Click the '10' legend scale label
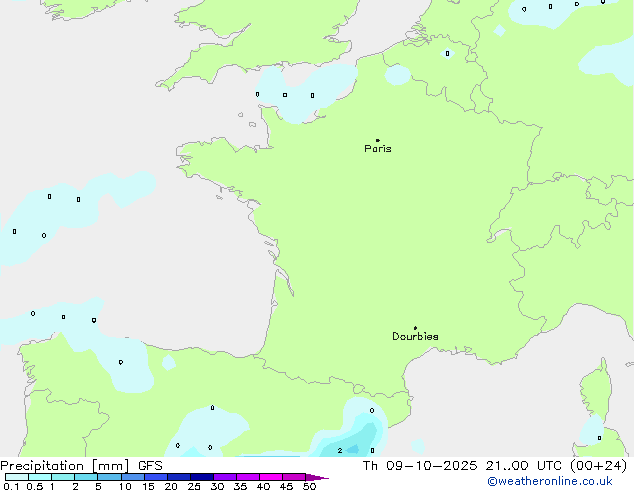 point(125,486)
